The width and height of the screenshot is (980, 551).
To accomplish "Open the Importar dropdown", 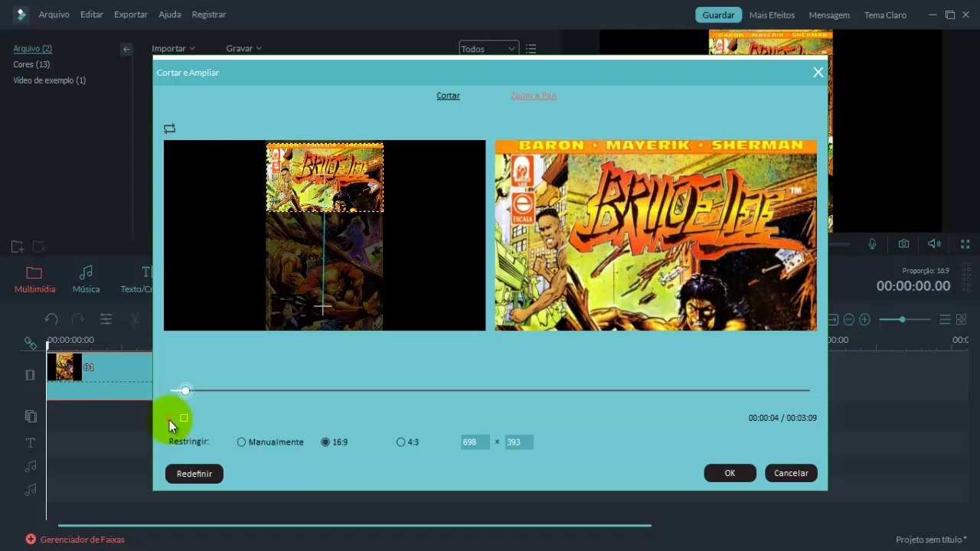I will point(173,48).
